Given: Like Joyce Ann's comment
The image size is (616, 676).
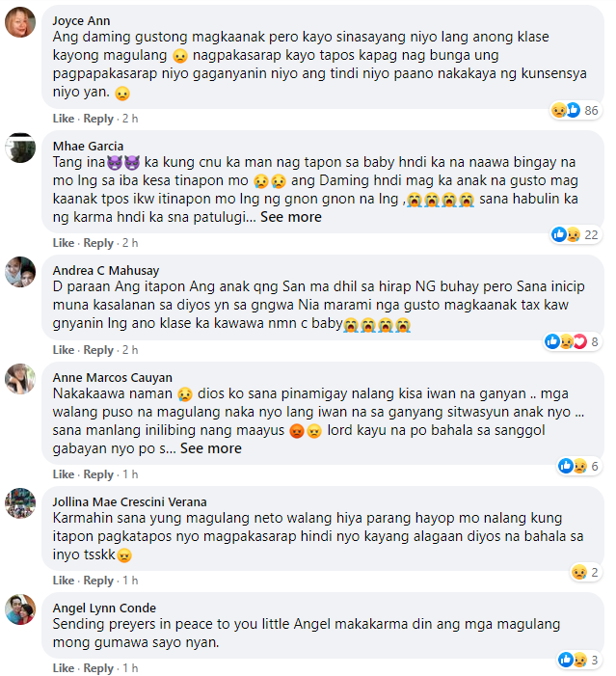Looking at the screenshot, I should pyautogui.click(x=64, y=119).
